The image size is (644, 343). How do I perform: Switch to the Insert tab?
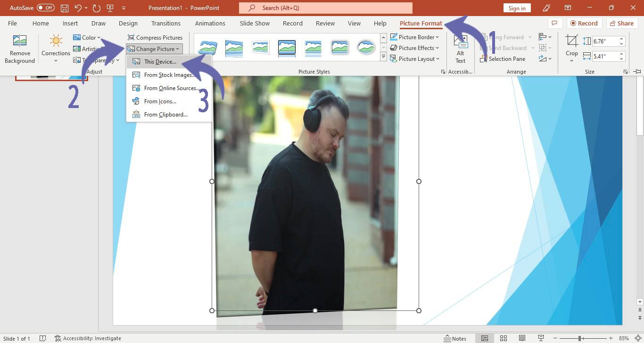(70, 23)
